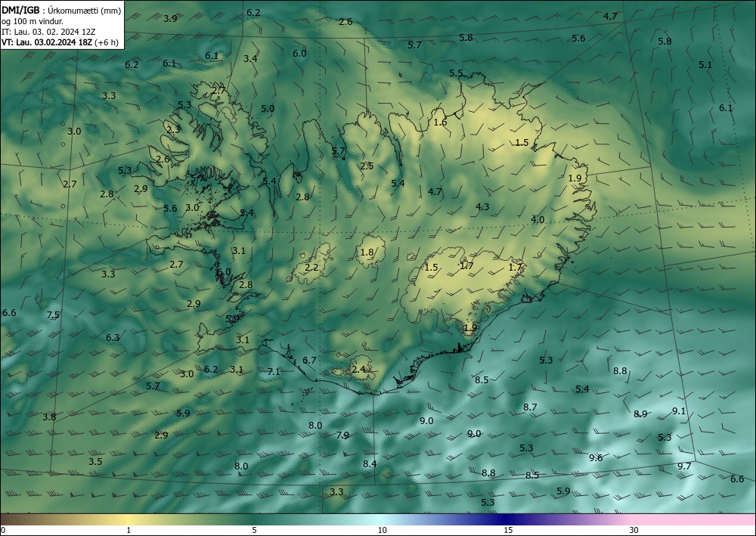Click the color scale label '0'
Viewport: 756px width, 536px height.
pos(3,530)
